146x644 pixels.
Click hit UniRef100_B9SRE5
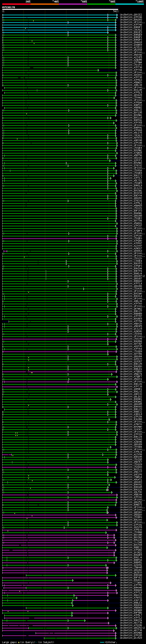(x=131, y=319)
